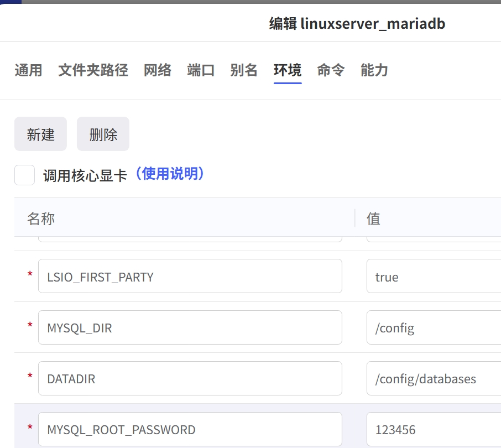Click the /config value field

(x=433, y=327)
